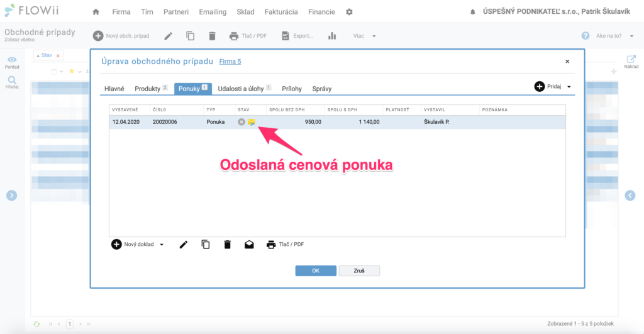The height and width of the screenshot is (334, 644).
Task: Open dropdown next to star filter
Action: coord(80,72)
